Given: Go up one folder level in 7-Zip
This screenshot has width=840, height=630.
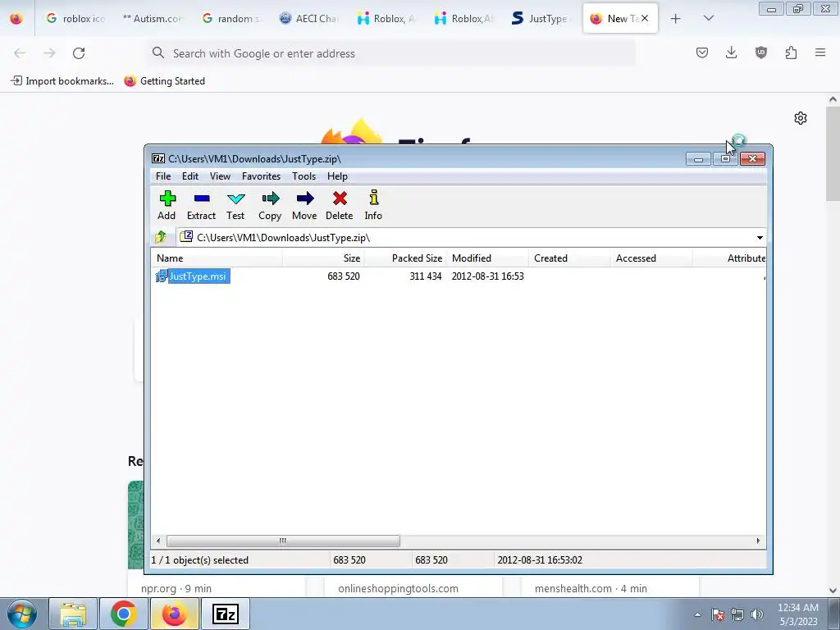Looking at the screenshot, I should 160,237.
